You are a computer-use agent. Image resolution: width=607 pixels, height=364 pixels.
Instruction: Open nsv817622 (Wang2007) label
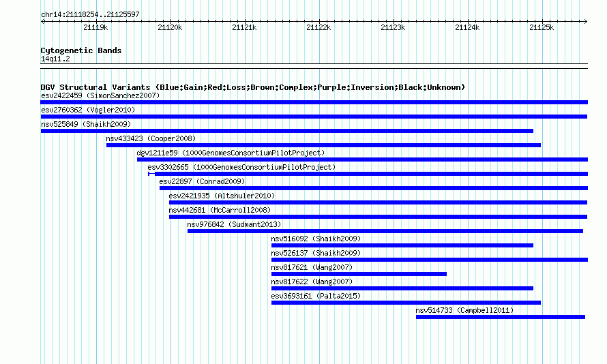coord(312,282)
